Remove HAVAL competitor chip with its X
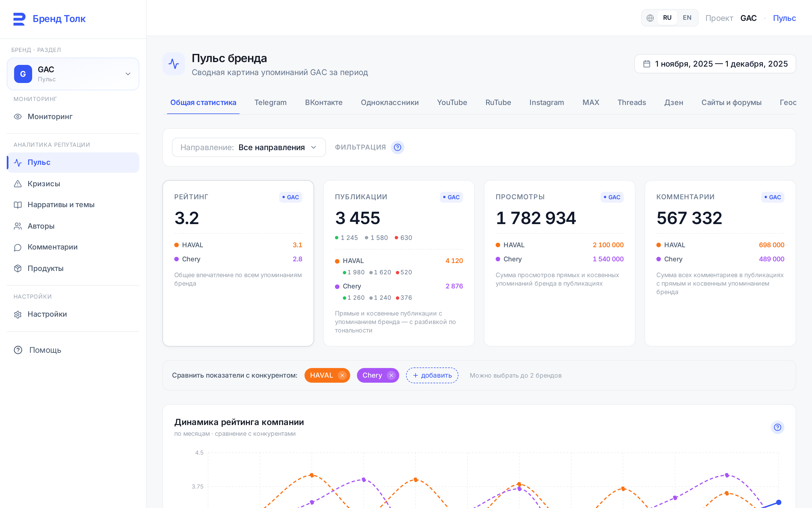Viewport: 812px width, 508px height. (342, 376)
